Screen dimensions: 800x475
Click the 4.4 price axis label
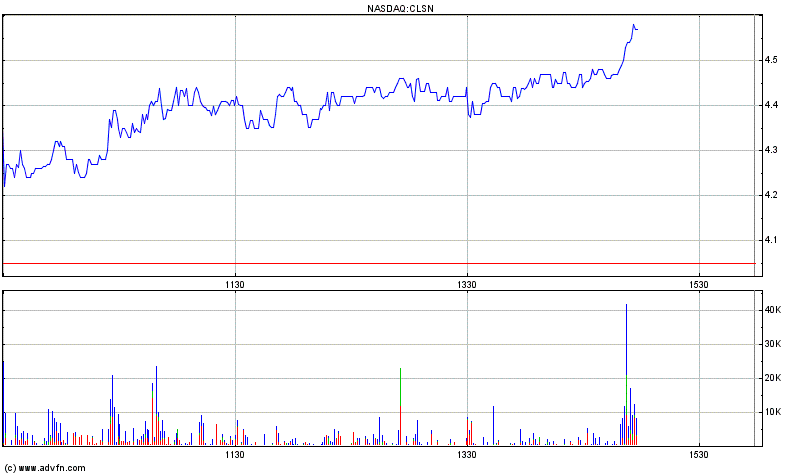pos(771,105)
